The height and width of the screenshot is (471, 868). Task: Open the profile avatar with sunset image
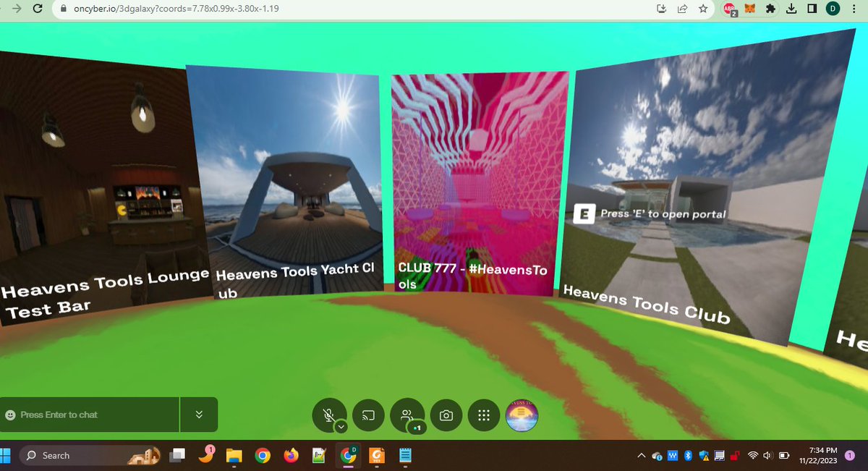click(522, 415)
